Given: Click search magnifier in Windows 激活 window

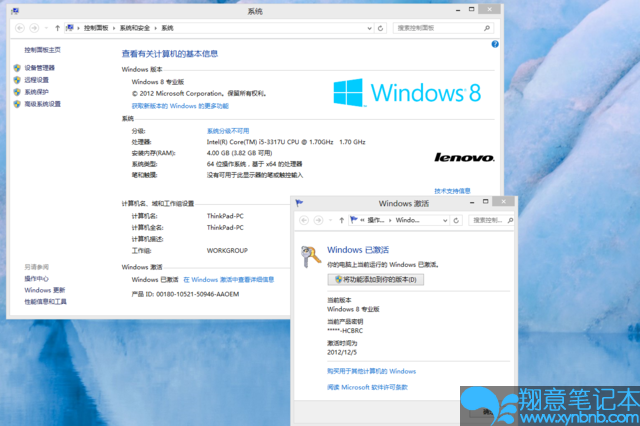Looking at the screenshot, I should 510,220.
